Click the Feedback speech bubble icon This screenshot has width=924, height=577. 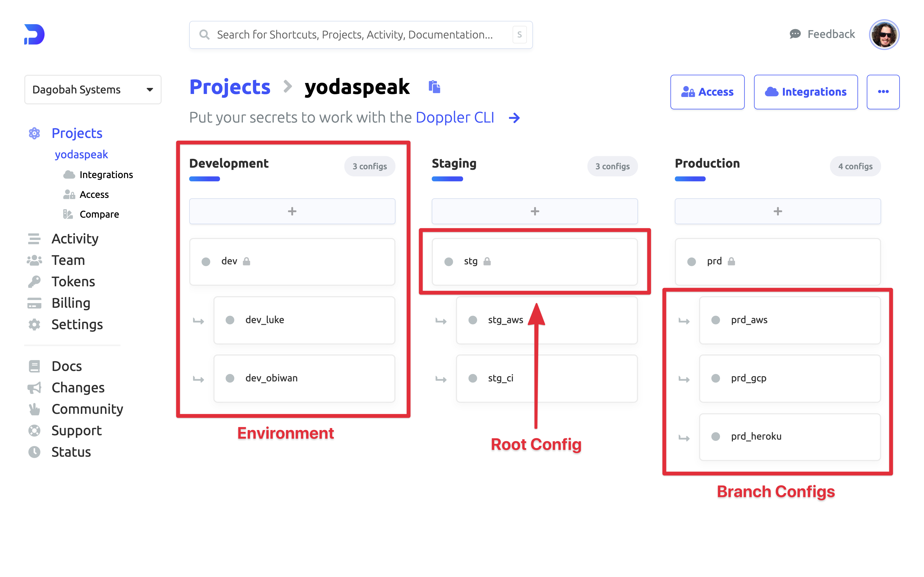(x=795, y=34)
